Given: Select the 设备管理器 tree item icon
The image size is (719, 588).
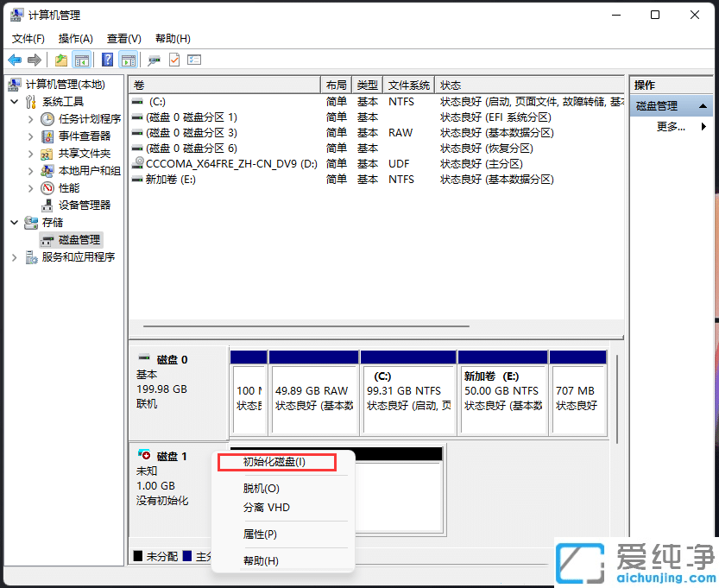Looking at the screenshot, I should click(47, 205).
